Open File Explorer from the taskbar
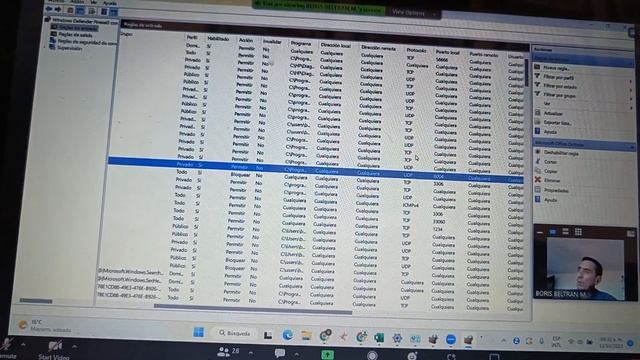Screen dimensions: 640x360 (x=306, y=336)
